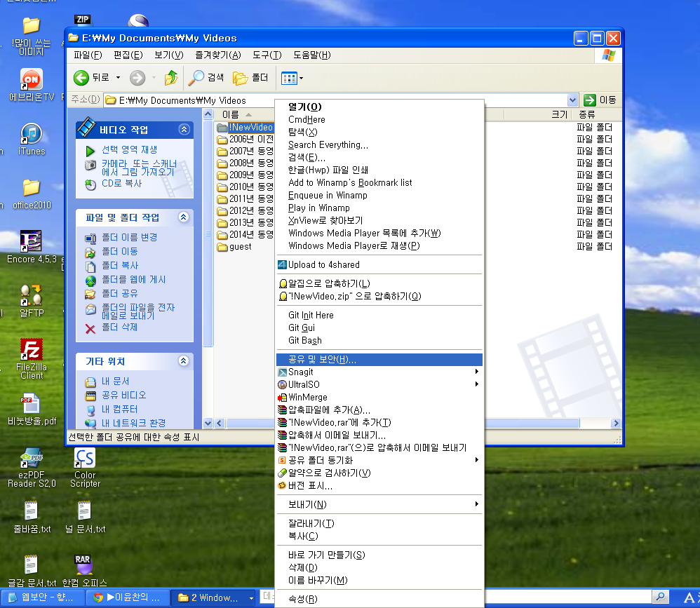Image resolution: width=700 pixels, height=608 pixels.
Task: Open 내 문서 in other places
Action: pos(115,381)
